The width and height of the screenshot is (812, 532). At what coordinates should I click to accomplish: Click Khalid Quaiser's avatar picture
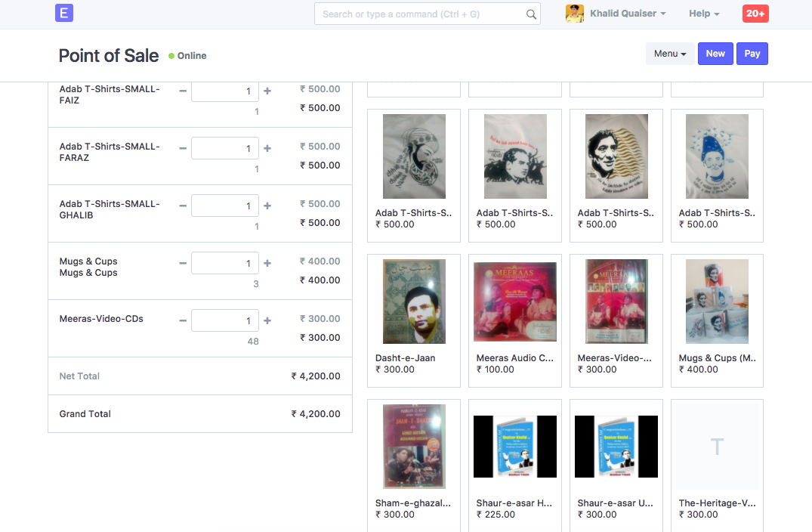(574, 14)
